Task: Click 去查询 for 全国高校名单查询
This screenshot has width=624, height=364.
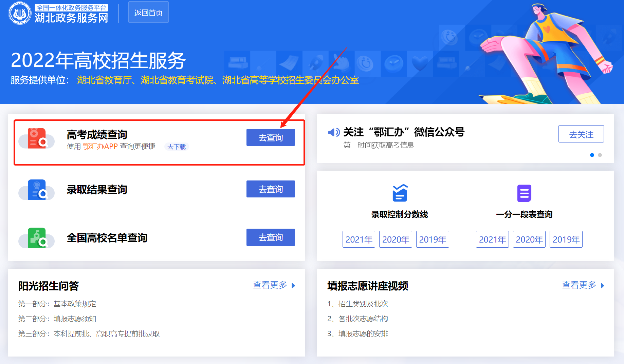Action: pos(271,237)
